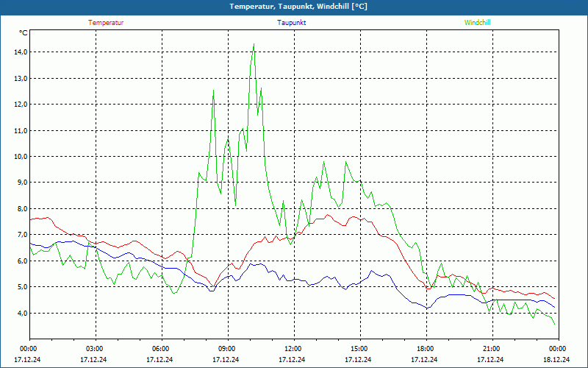Click the 18:00 time axis label
This screenshot has width=588, height=368.
pyautogui.click(x=426, y=349)
